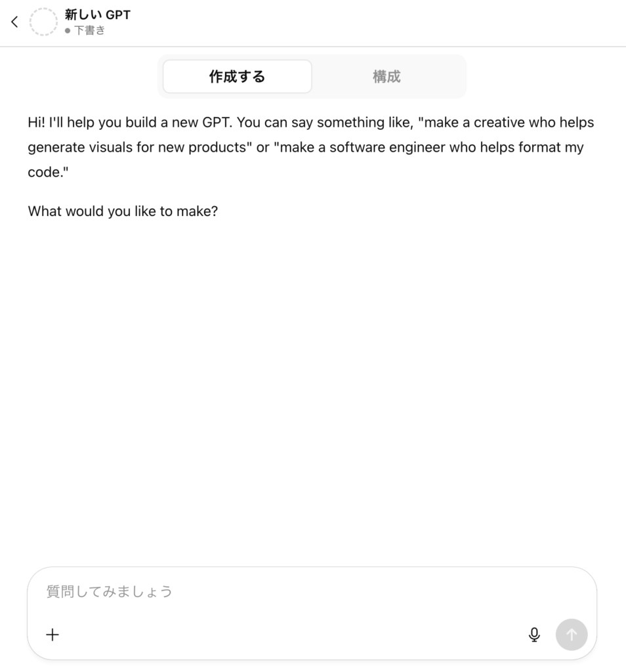Select the 下書き status label
Viewport: 626px width, 672px height.
click(x=89, y=30)
